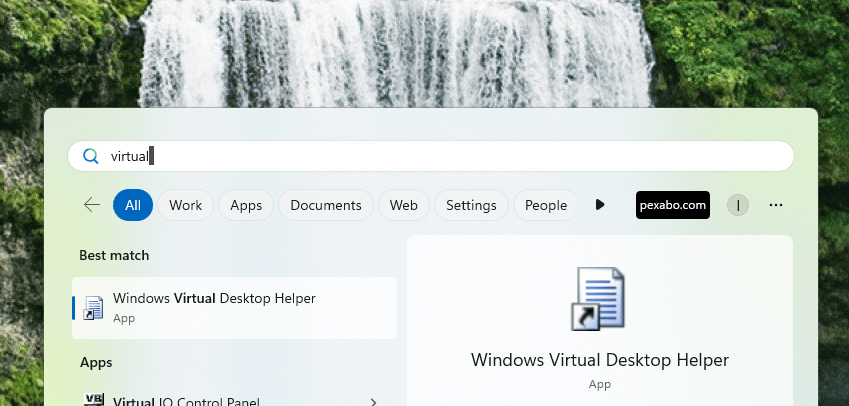Click the Virtual IO Control Panel VB icon
The image size is (849, 406).
pos(94,400)
